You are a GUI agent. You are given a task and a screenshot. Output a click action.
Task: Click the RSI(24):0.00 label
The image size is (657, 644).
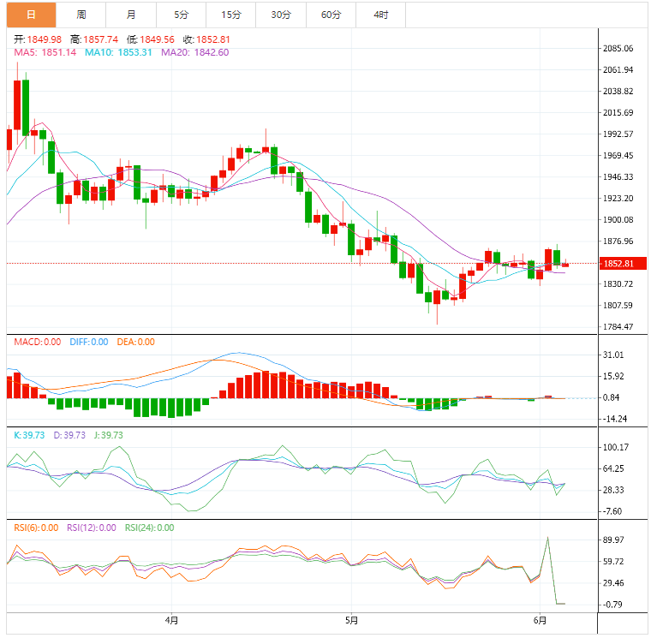(150, 528)
